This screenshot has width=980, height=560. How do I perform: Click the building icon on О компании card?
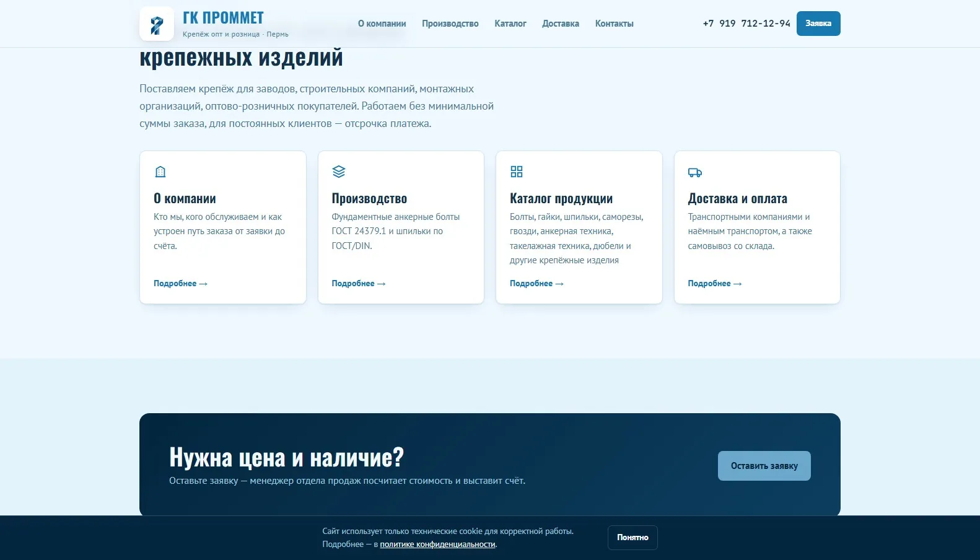pos(160,172)
